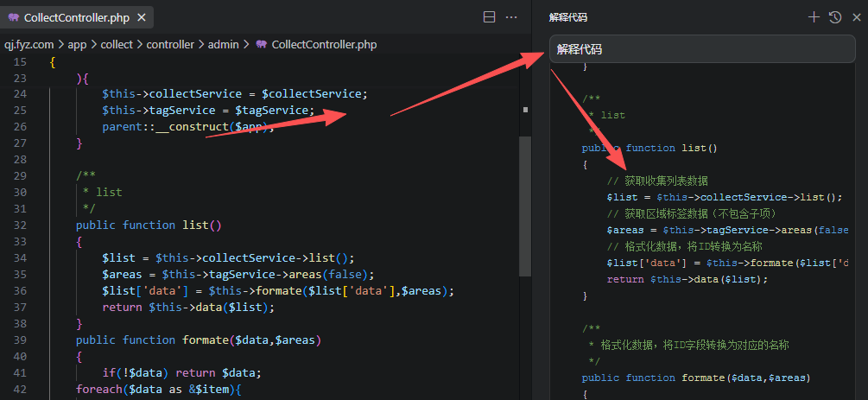The width and height of the screenshot is (868, 400).
Task: Click 'foreach($data as &$item){' on line 42
Action: [158, 389]
